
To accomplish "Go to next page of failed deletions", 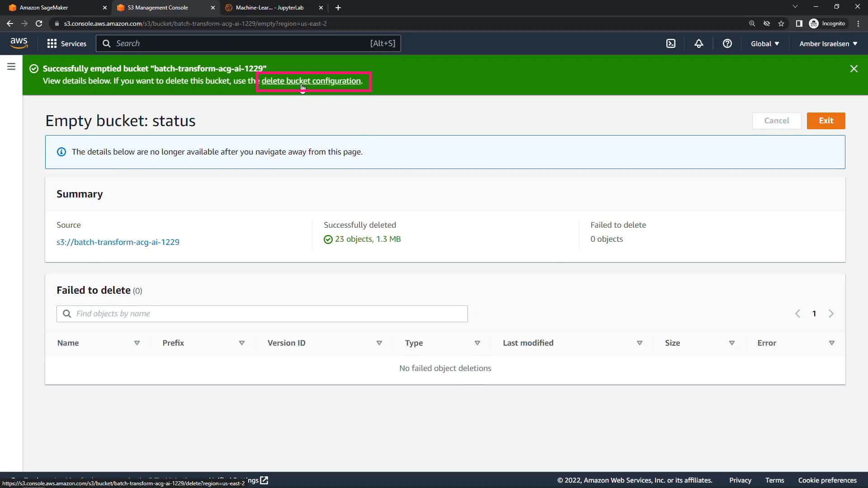I will [831, 314].
